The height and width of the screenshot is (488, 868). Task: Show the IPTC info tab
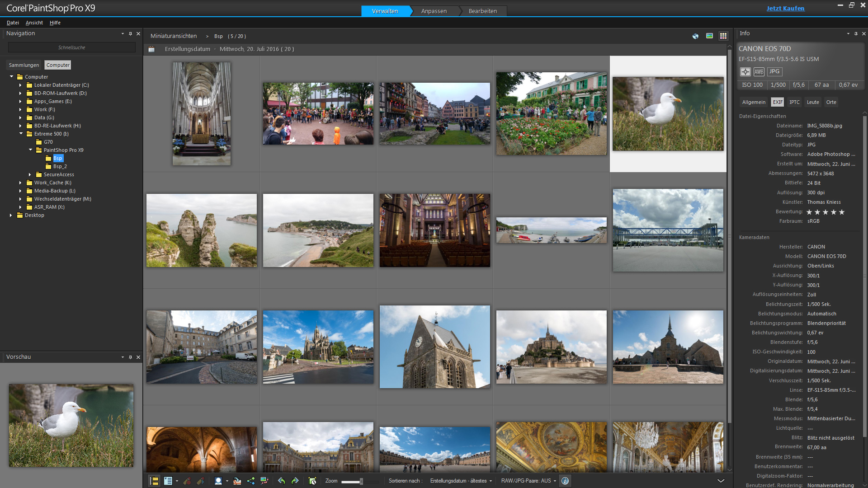pyautogui.click(x=794, y=102)
